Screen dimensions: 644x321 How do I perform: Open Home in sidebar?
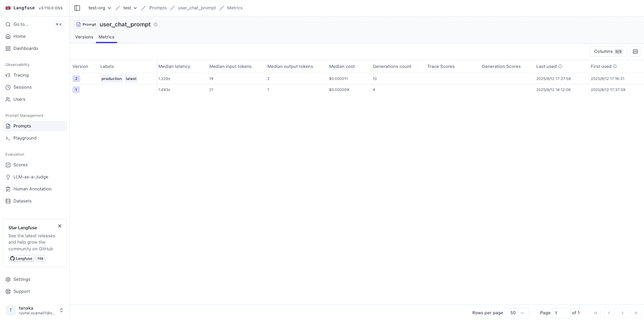[x=34, y=36]
